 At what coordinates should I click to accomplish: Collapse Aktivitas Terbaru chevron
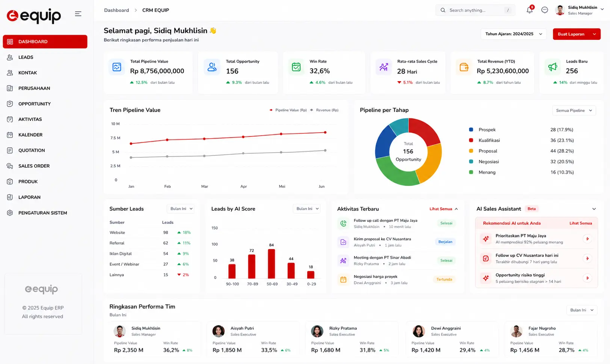click(x=456, y=209)
